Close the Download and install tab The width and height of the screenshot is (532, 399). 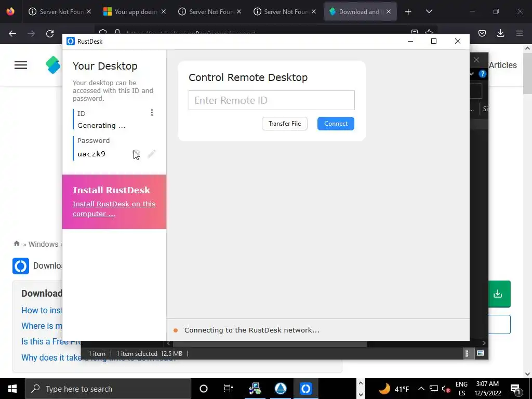pos(389,11)
